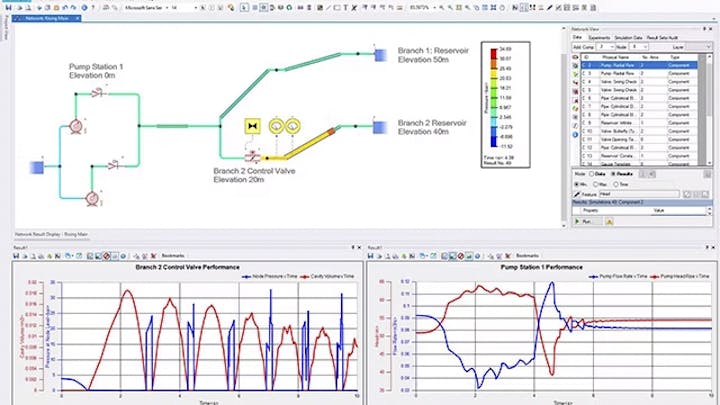Switch to the Experiments tab
This screenshot has height=405, width=720.
pyautogui.click(x=599, y=38)
